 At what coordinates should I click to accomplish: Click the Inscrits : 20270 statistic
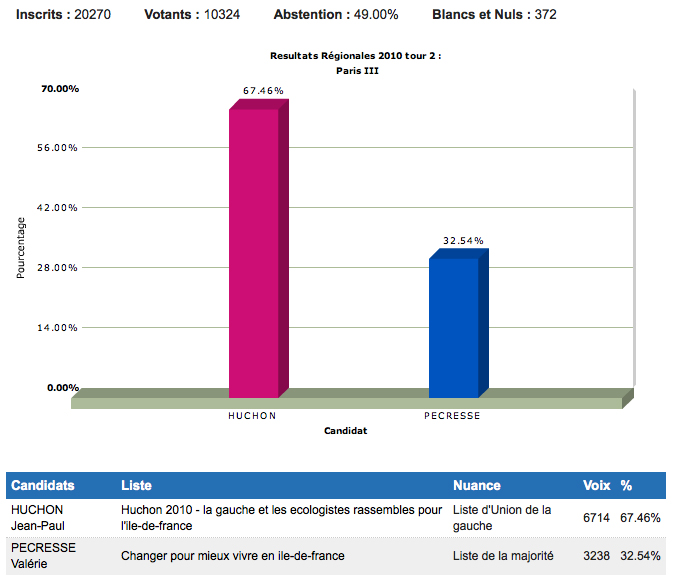click(x=63, y=15)
